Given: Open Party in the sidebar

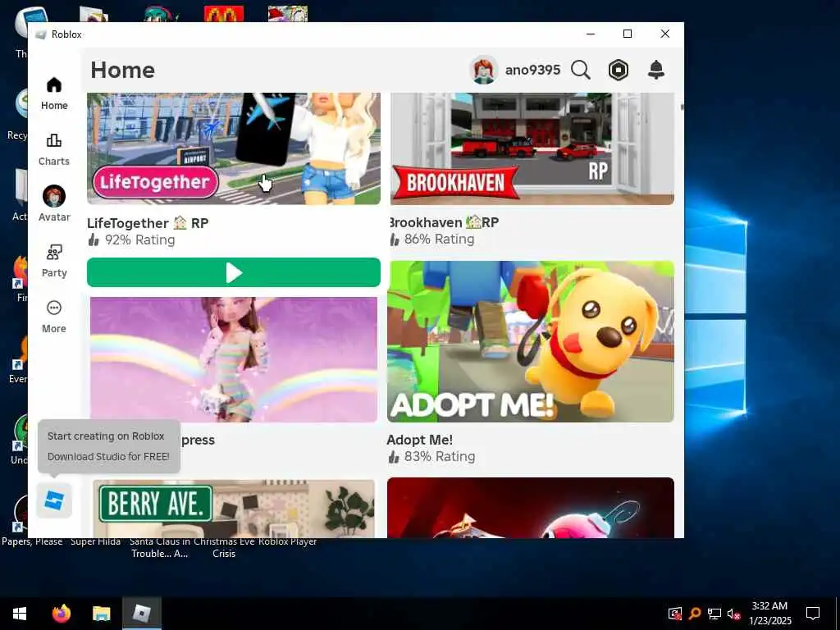Looking at the screenshot, I should [x=54, y=261].
